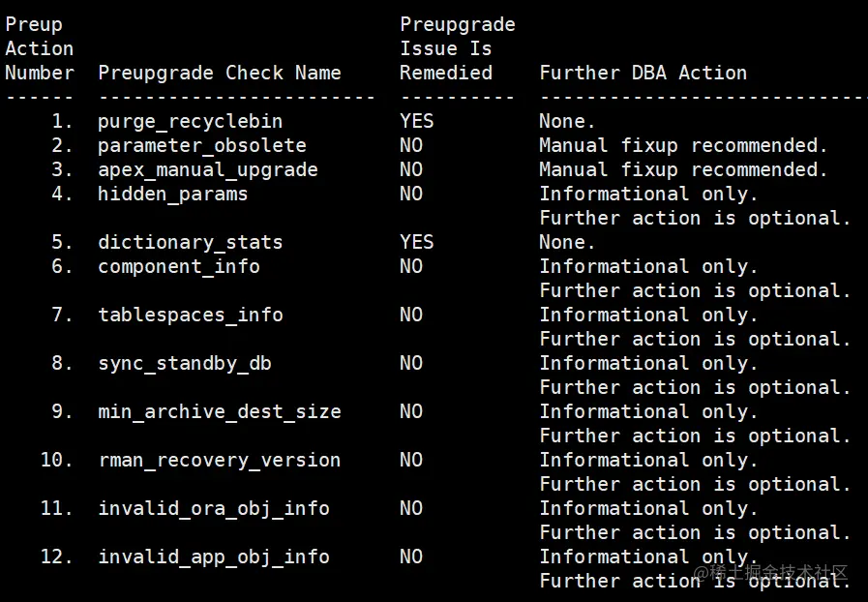Select the component_info check name
The width and height of the screenshot is (868, 602).
click(178, 266)
